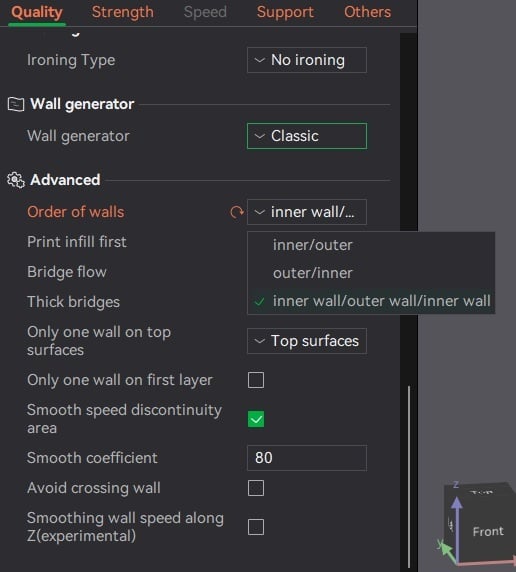Click the Wall generator section icon

click(x=16, y=104)
